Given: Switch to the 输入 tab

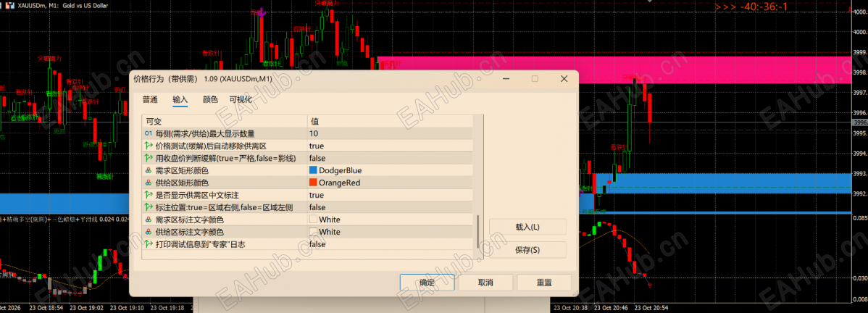Looking at the screenshot, I should [x=180, y=100].
